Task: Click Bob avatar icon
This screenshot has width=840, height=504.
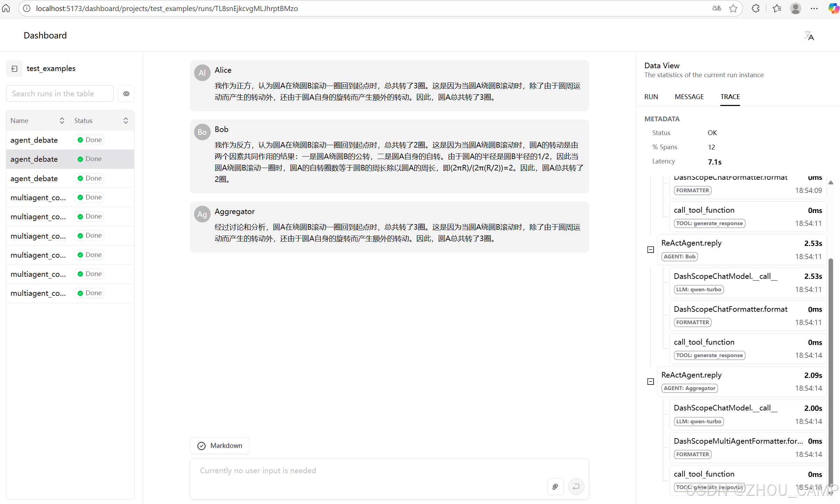Action: click(202, 132)
